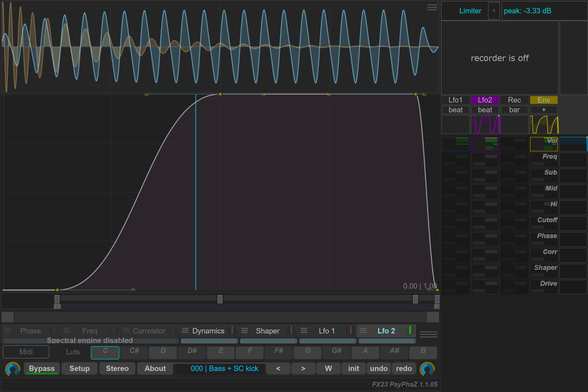Screen dimensions: 588x392
Task: Toggle the Bypass button
Action: [x=42, y=368]
